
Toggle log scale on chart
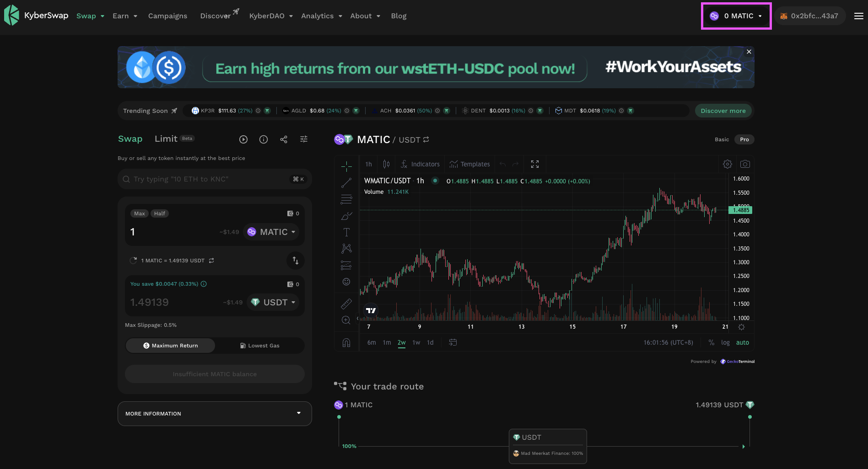click(725, 342)
